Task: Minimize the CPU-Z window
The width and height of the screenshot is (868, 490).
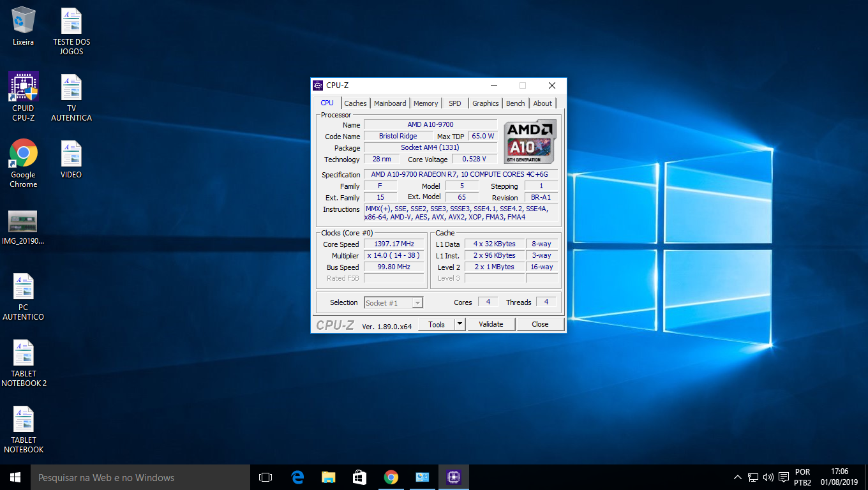Action: click(493, 85)
